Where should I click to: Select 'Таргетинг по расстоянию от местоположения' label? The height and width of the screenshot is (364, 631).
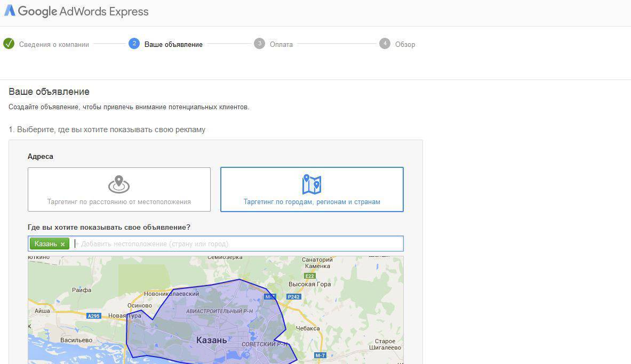point(119,202)
